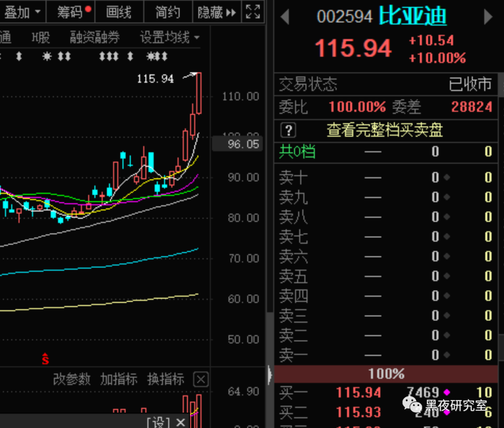
Task: Click 改参数 to modify indicator parameters
Action: (72, 379)
